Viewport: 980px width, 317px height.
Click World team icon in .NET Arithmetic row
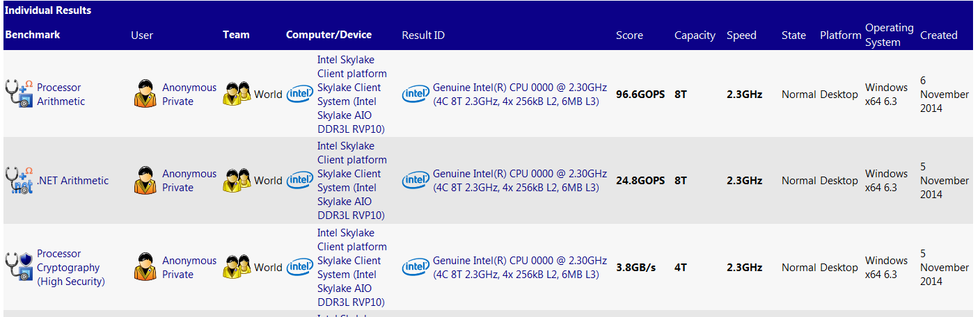(x=237, y=181)
